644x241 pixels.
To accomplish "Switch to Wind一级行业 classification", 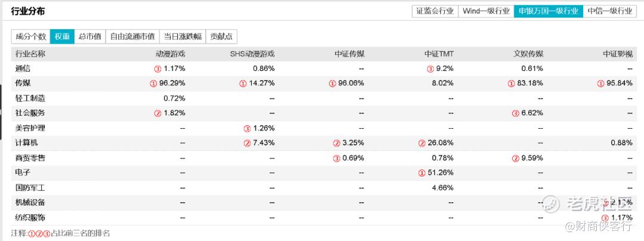I will (x=485, y=11).
